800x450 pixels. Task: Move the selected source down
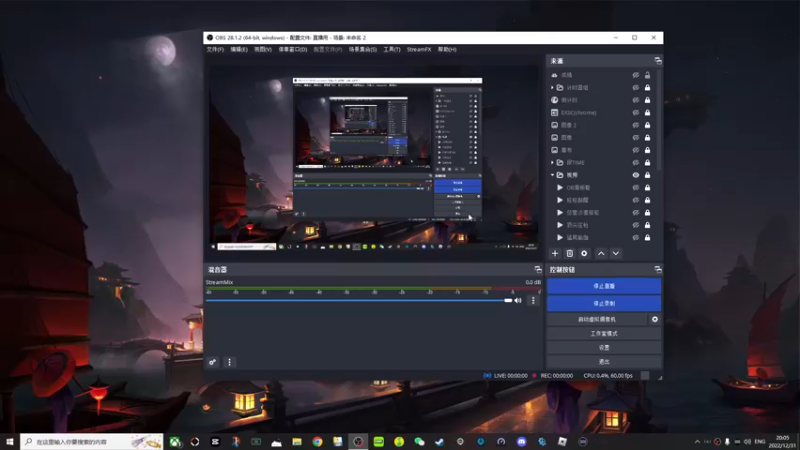[x=616, y=254]
